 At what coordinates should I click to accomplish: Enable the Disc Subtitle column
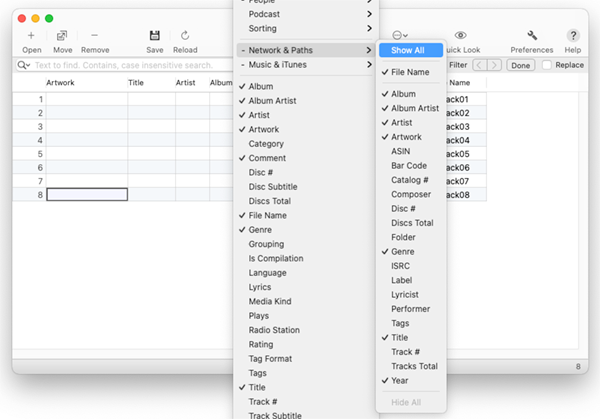[306, 187]
